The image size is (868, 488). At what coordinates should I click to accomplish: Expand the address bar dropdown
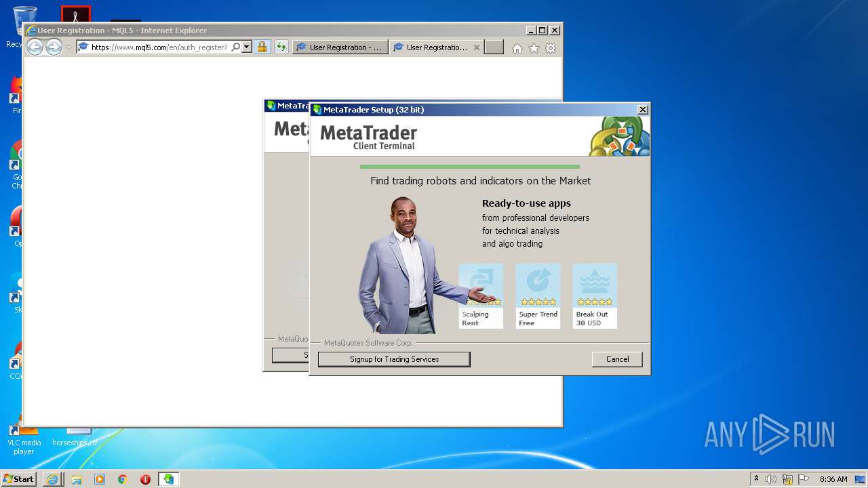[x=246, y=47]
